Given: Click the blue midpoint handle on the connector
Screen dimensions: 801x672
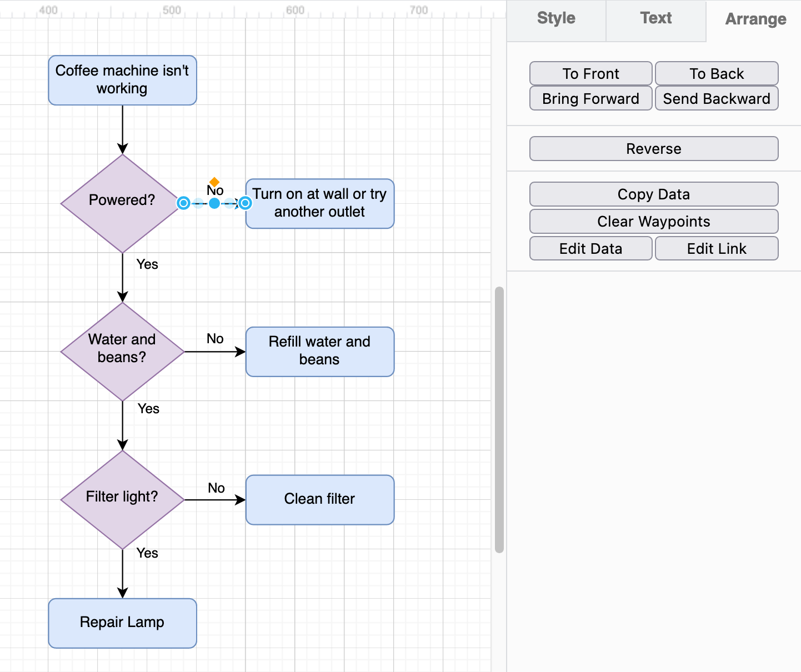Looking at the screenshot, I should point(214,203).
